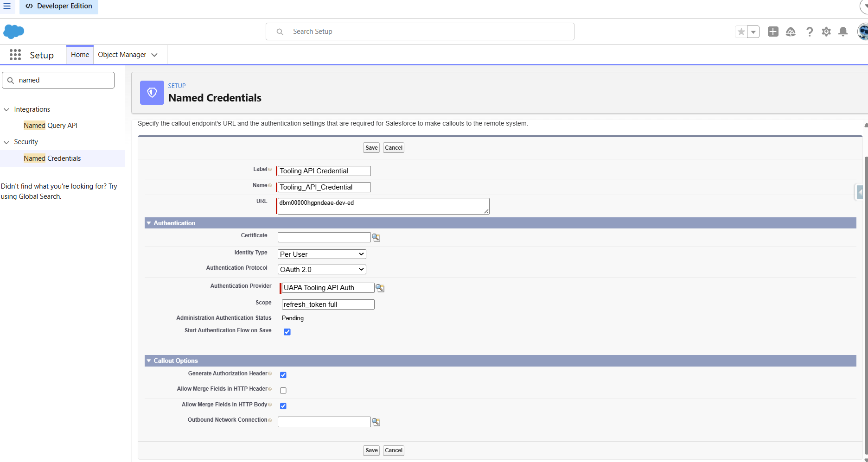Open the Authentication Protocol dropdown
This screenshot has width=868, height=462.
click(322, 270)
